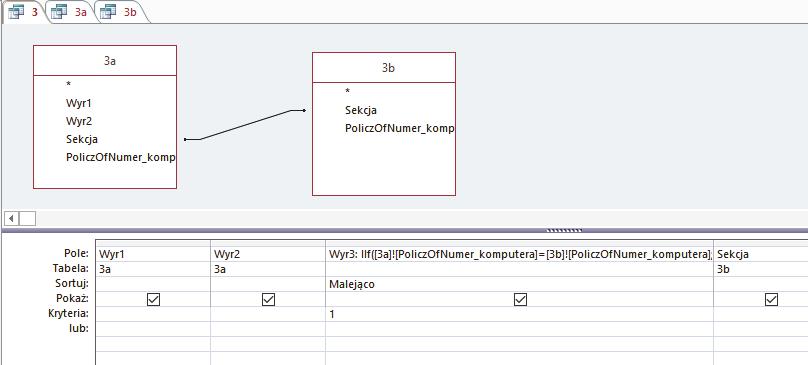808x365 pixels.
Task: Select Sekcja field in table 3b
Action: point(361,110)
